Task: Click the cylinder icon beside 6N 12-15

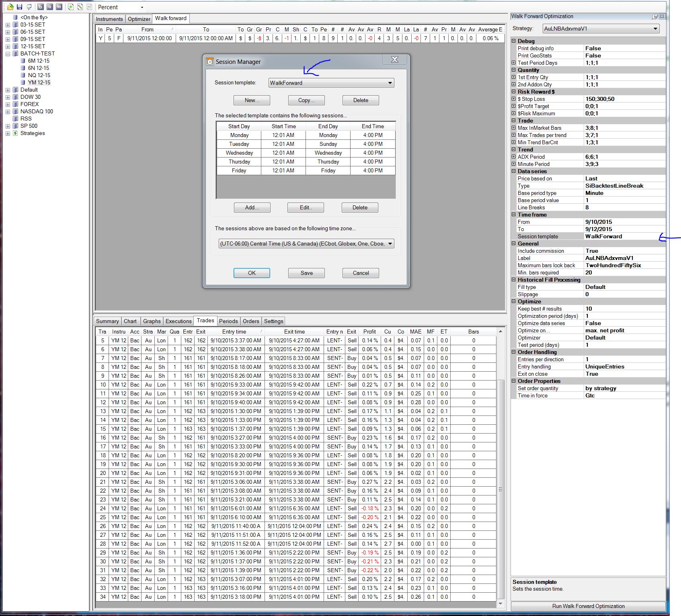Action: click(23, 68)
